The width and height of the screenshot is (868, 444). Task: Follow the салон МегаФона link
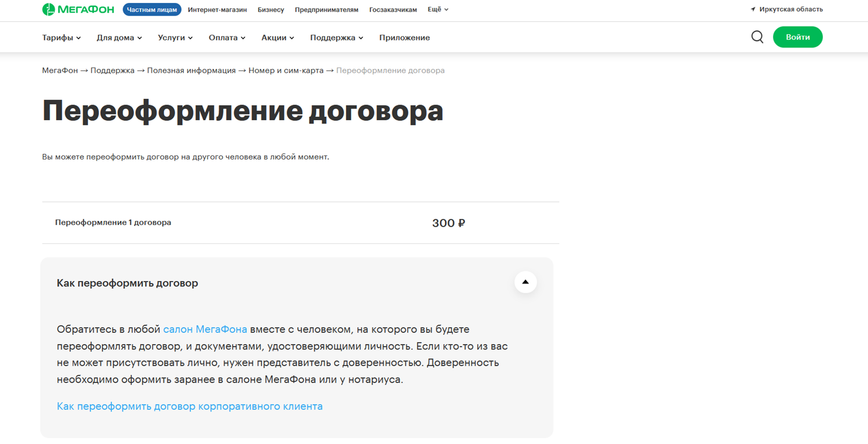click(x=205, y=330)
